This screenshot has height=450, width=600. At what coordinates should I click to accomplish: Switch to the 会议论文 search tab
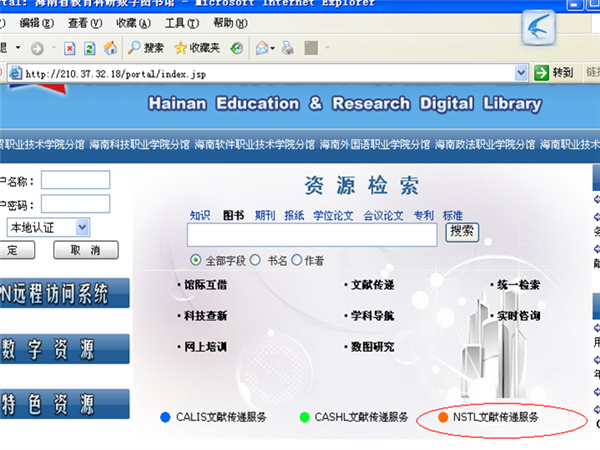(x=383, y=215)
